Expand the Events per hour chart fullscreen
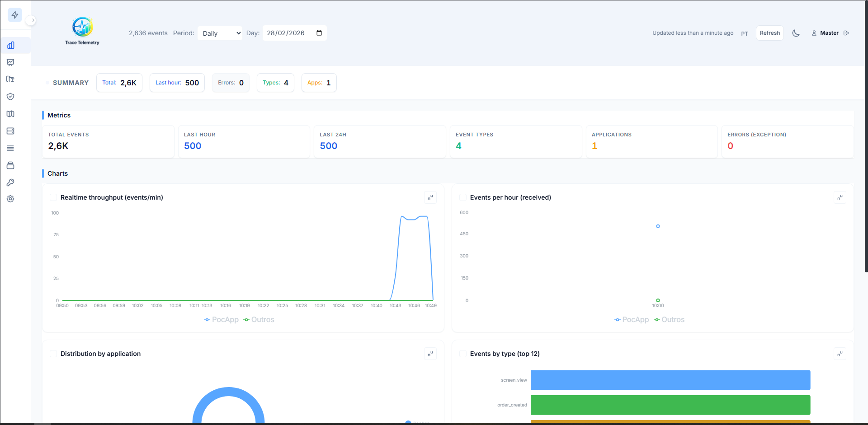This screenshot has width=868, height=425. point(840,197)
